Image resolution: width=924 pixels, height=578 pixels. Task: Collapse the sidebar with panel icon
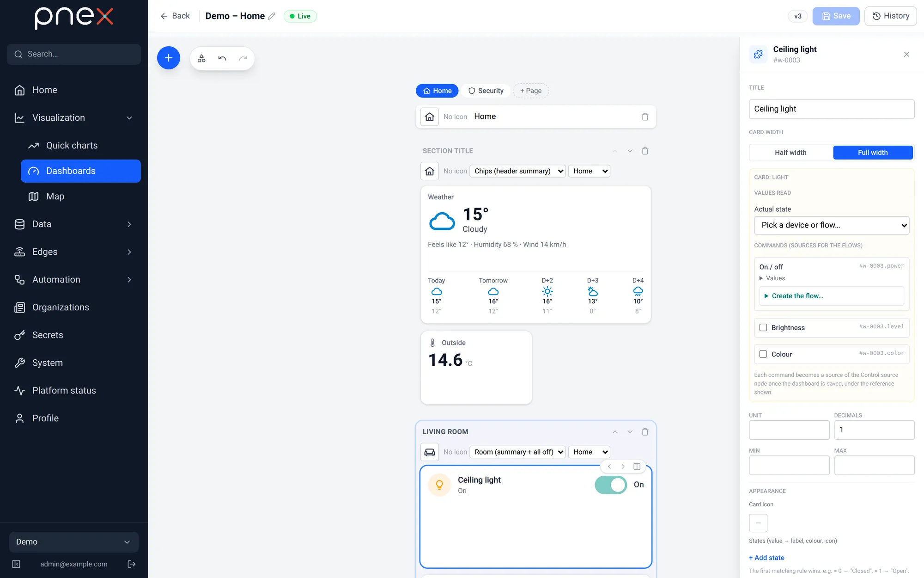[x=16, y=564]
